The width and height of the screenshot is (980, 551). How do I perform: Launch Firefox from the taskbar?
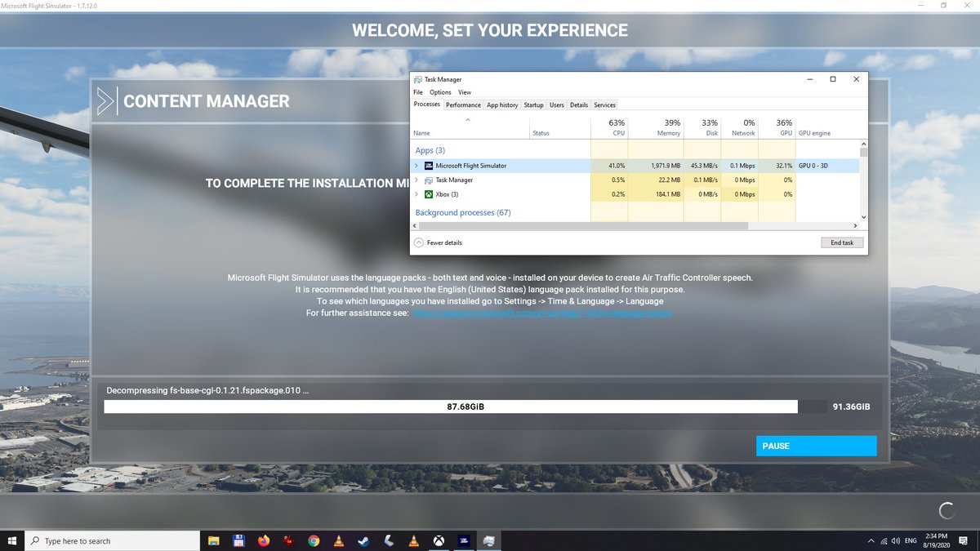pyautogui.click(x=263, y=540)
